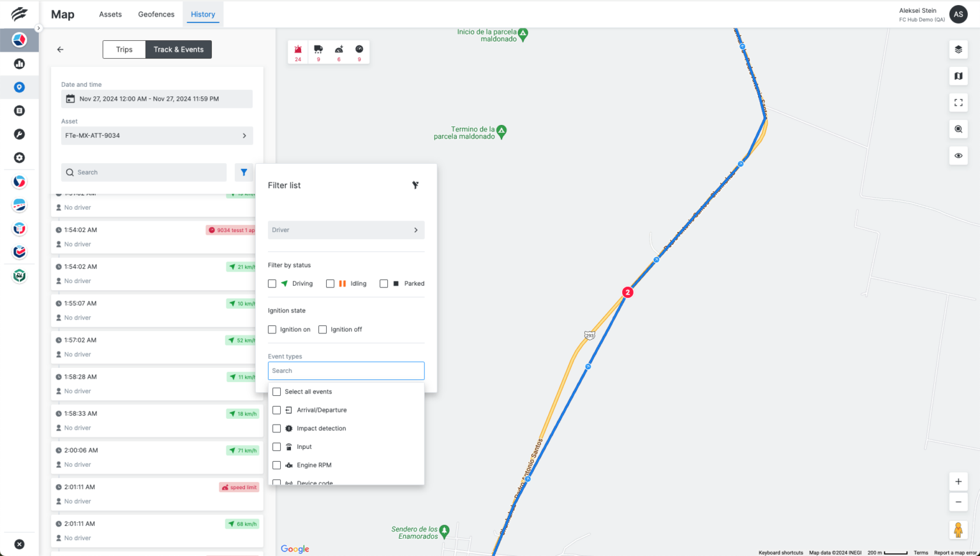This screenshot has width=980, height=556.
Task: Toggle map visibility eye icon
Action: coord(958,155)
